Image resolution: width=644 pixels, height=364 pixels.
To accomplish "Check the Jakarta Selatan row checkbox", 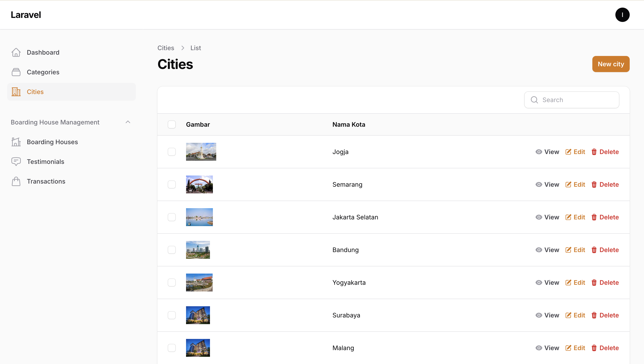I will (172, 217).
